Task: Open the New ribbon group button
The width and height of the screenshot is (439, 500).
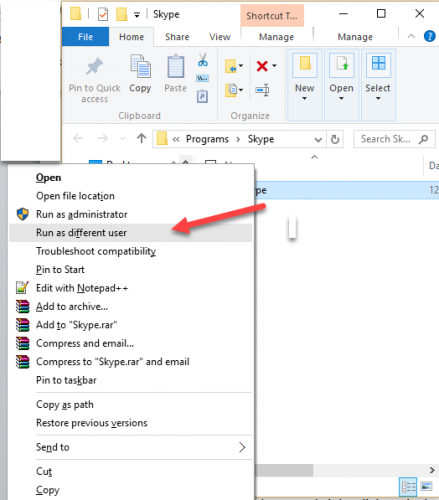Action: [x=305, y=85]
